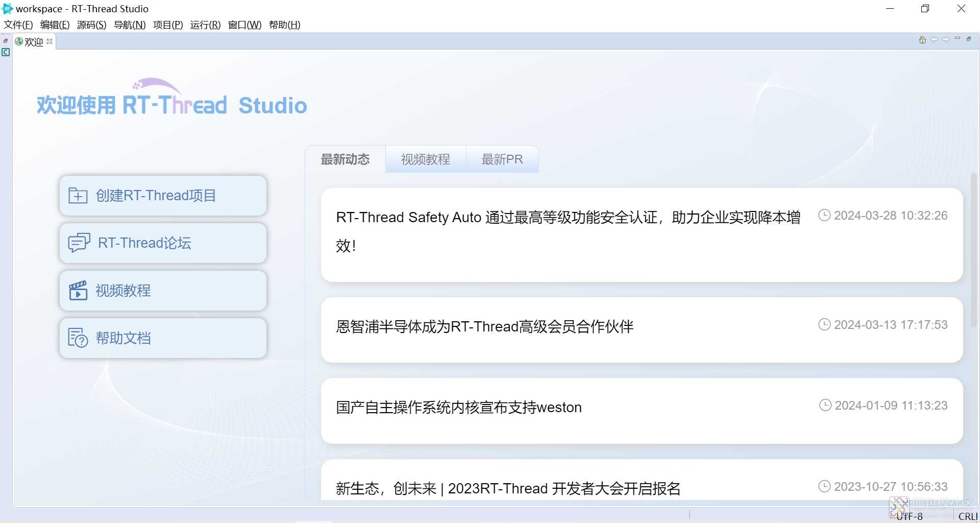
Task: Click the 帮助文档 button
Action: coord(163,338)
